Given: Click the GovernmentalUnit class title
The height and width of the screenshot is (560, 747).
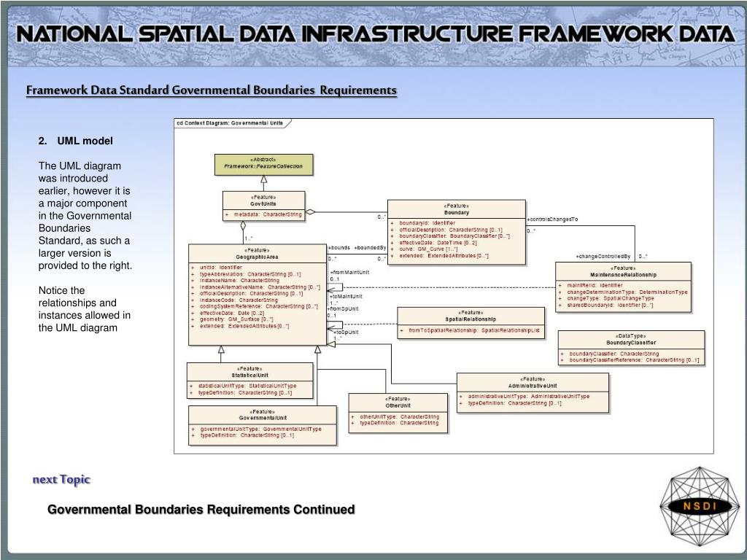Looking at the screenshot, I should click(x=263, y=418).
